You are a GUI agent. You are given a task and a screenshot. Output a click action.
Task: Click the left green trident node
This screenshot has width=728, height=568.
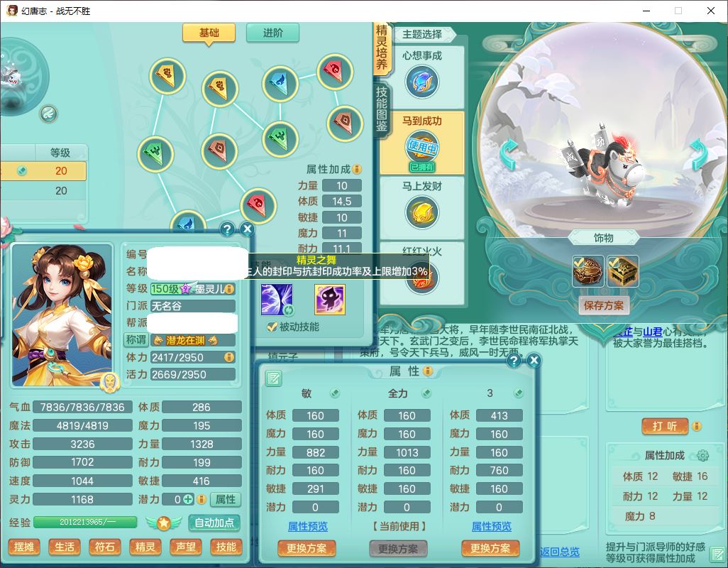[156, 154]
